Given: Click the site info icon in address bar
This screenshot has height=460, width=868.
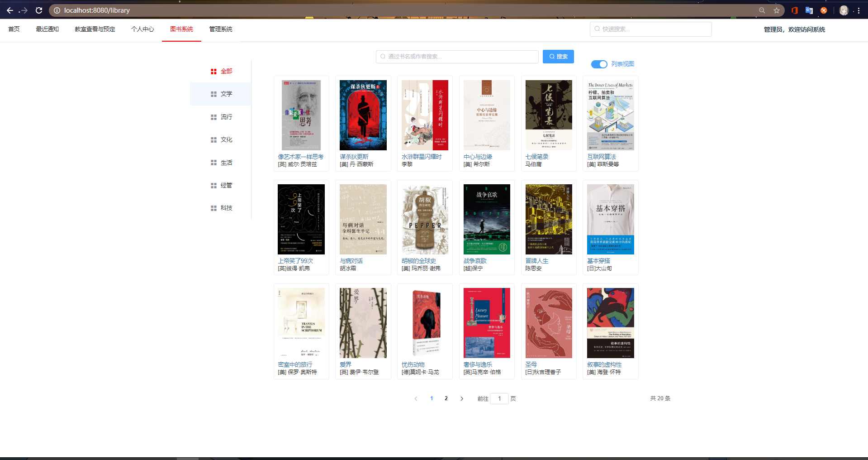Looking at the screenshot, I should point(57,10).
